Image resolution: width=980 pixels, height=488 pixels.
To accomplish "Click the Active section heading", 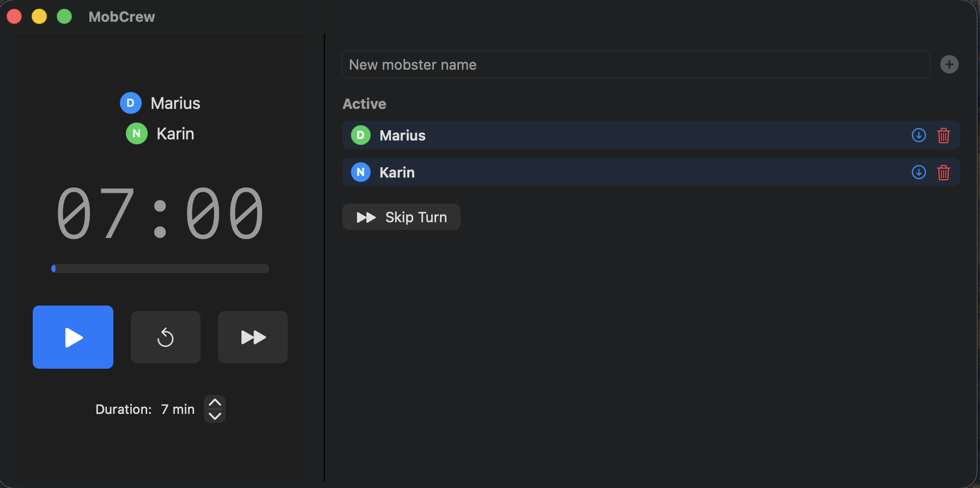I will click(364, 103).
